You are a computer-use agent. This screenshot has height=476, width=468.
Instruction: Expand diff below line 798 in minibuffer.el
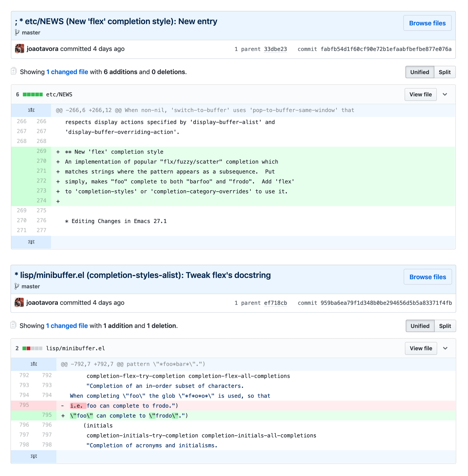coord(34,457)
